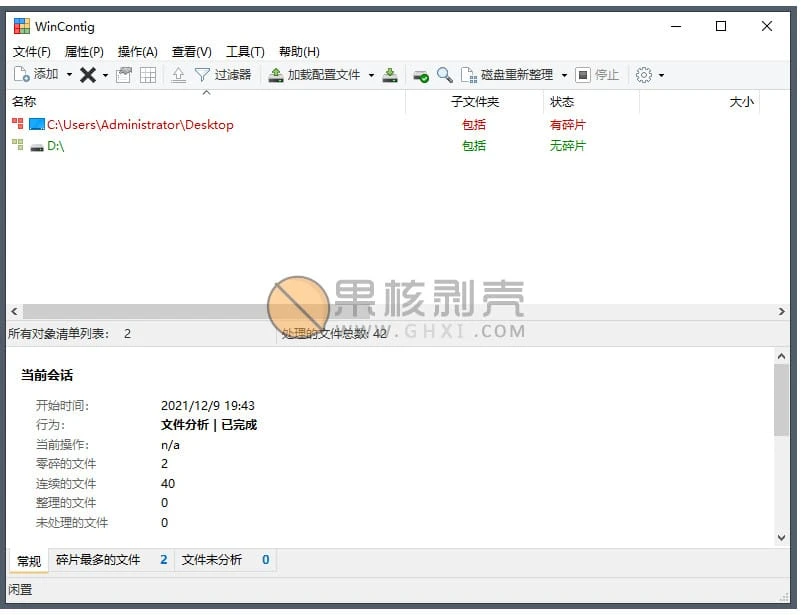
Task: Click the 处理的文件总数 status label
Action: 325,334
